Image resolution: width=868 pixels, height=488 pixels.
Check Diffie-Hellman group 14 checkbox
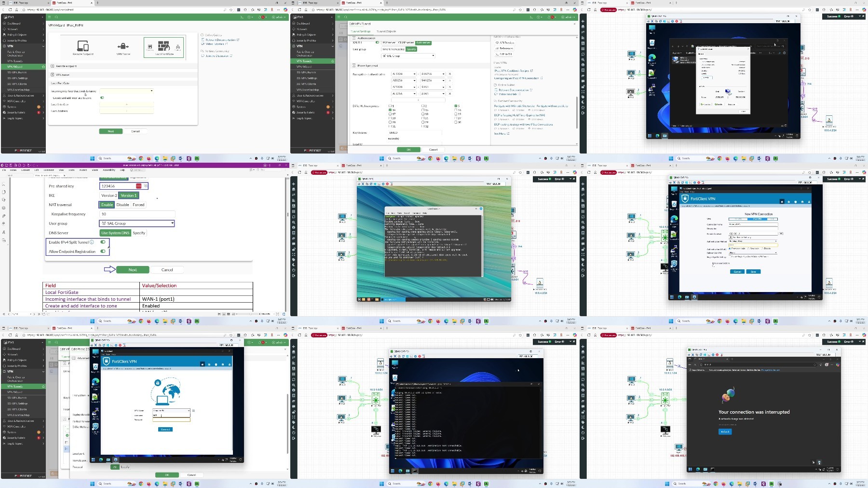point(390,110)
